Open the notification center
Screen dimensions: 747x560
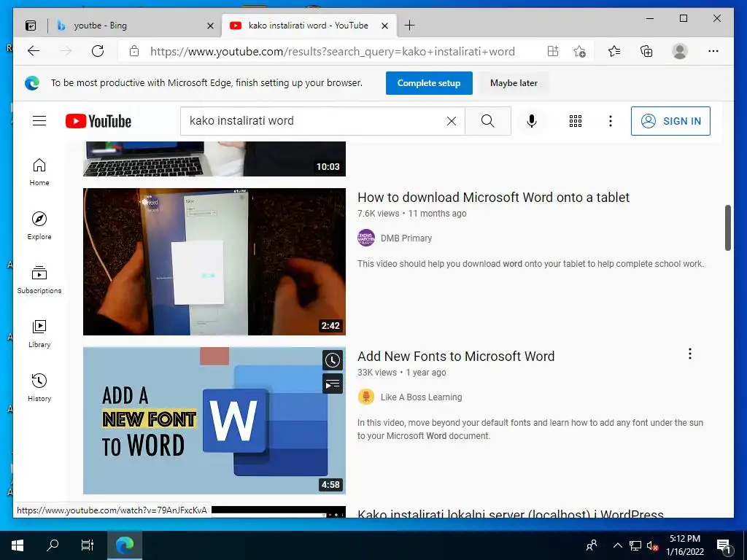pos(724,545)
